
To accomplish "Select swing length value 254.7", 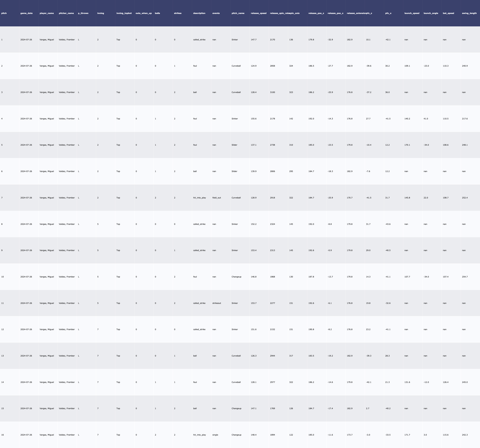I will 464,277.
